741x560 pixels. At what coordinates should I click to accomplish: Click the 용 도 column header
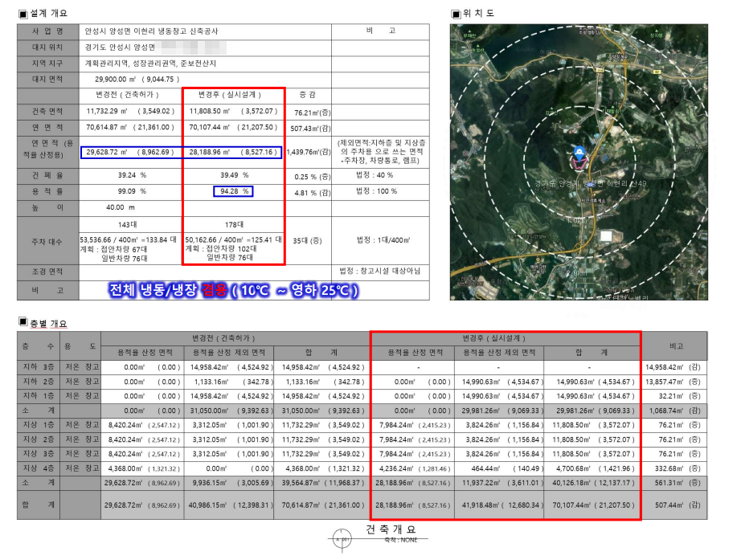[80, 346]
